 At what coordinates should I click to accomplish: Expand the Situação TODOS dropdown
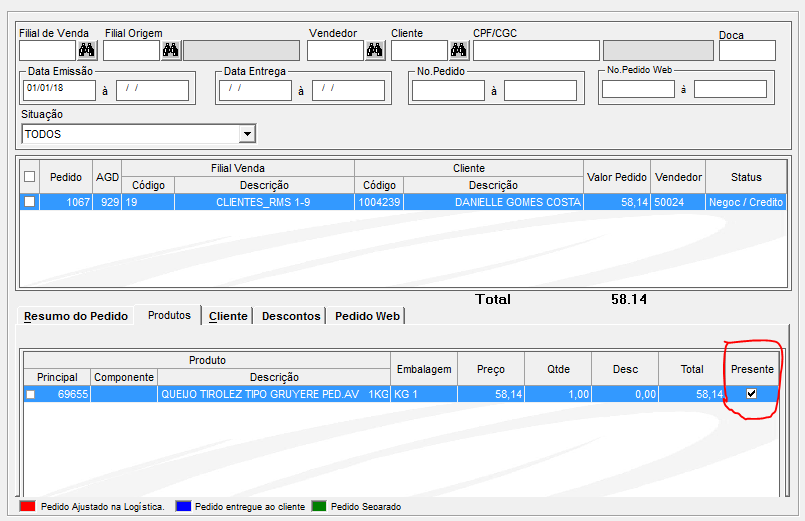247,134
